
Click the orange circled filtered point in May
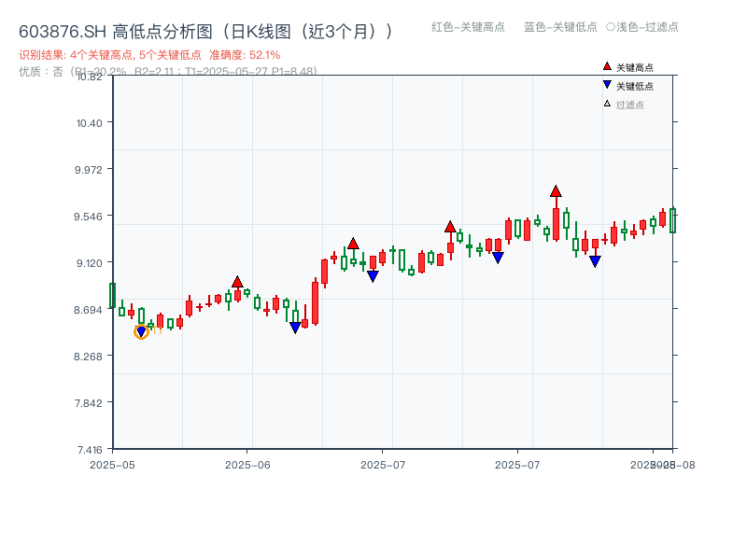(x=142, y=331)
